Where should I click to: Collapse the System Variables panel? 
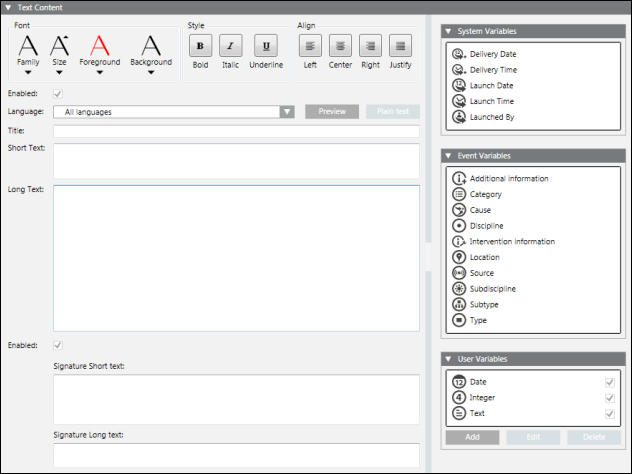[x=449, y=31]
